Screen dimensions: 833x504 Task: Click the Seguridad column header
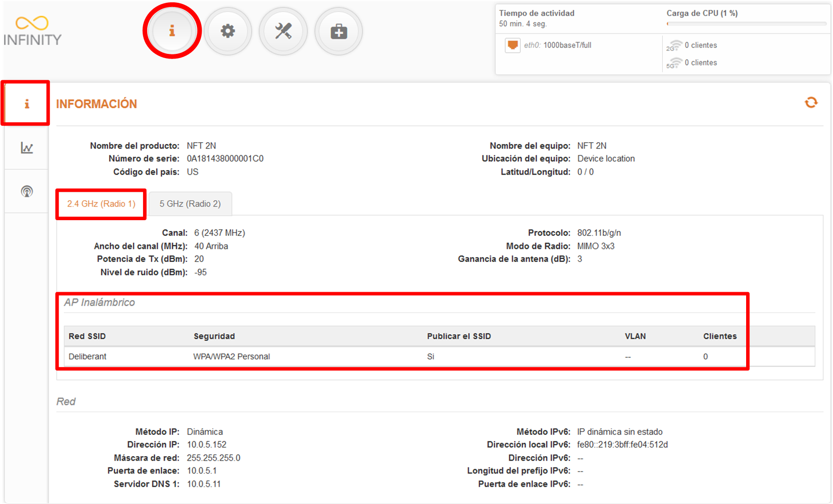(x=214, y=336)
